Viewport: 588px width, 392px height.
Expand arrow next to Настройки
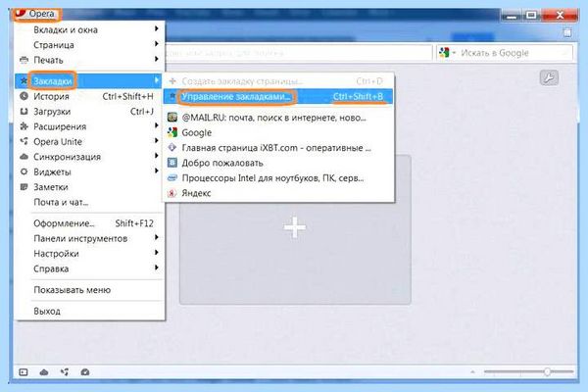pos(157,252)
